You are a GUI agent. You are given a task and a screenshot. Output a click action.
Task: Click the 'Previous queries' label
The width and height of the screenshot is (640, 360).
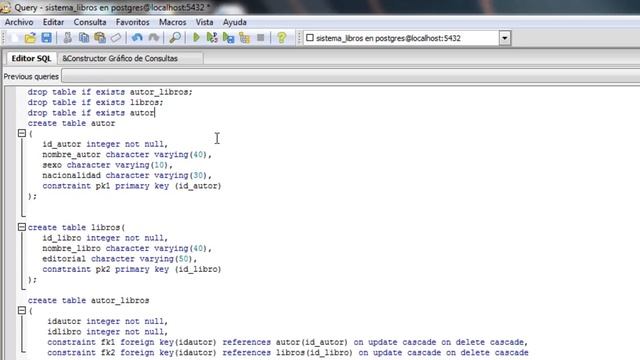pyautogui.click(x=31, y=76)
